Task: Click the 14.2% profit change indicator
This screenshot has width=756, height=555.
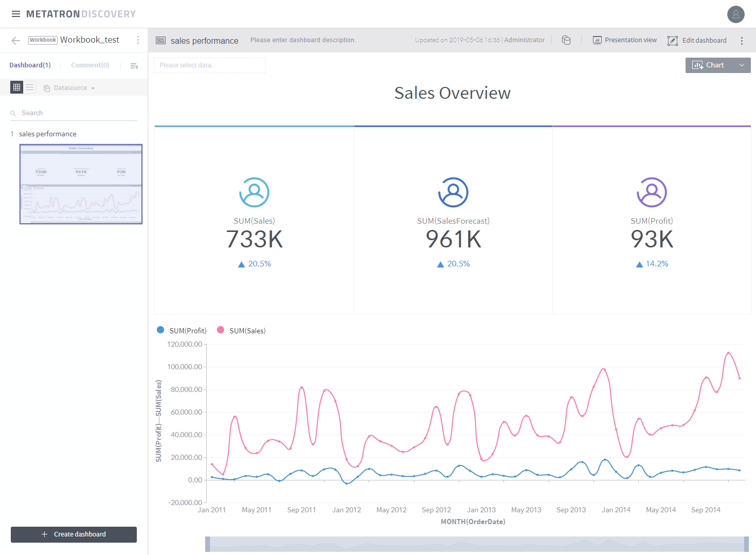Action: [x=652, y=264]
